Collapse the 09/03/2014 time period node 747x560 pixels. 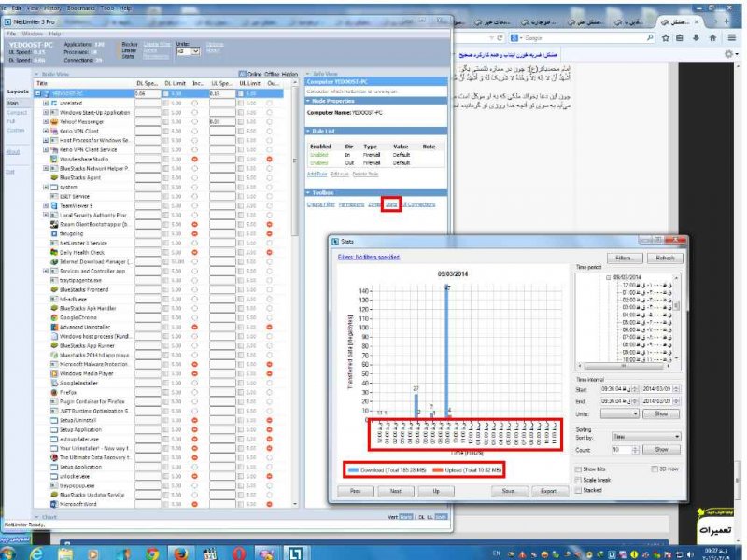pos(609,277)
